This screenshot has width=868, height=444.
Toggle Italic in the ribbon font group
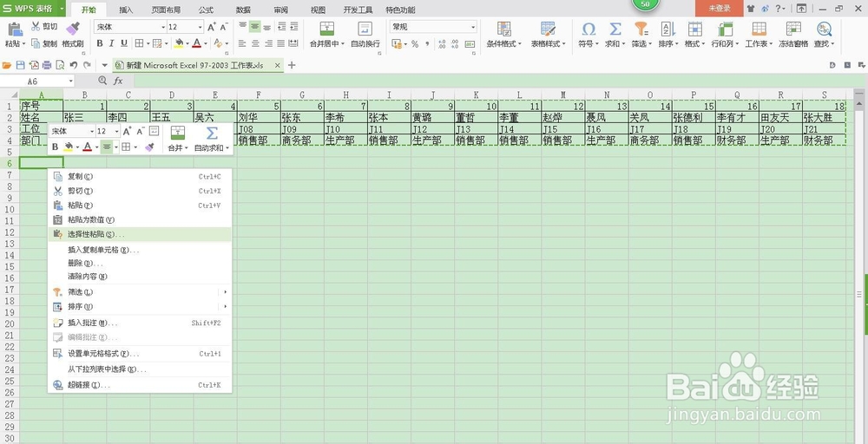[112, 43]
